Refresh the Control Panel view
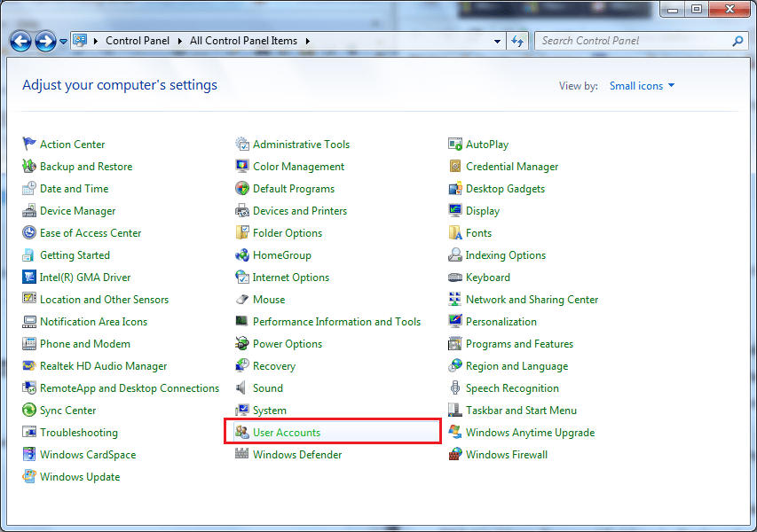This screenshot has width=757, height=532. pos(517,42)
